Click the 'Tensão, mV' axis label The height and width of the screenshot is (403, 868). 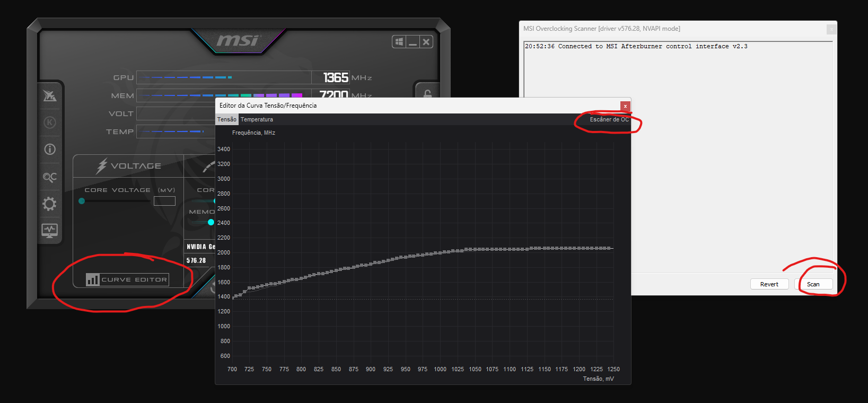point(599,379)
